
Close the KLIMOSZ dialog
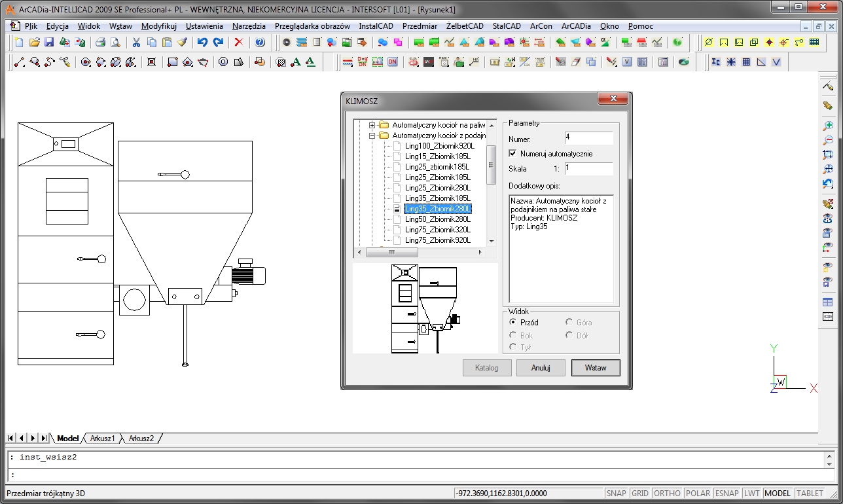click(x=613, y=99)
